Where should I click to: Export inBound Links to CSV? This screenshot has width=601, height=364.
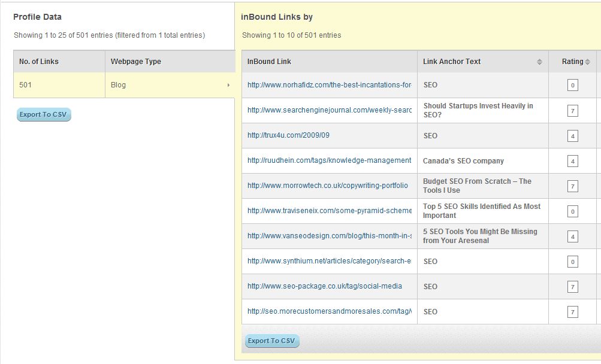(x=272, y=341)
